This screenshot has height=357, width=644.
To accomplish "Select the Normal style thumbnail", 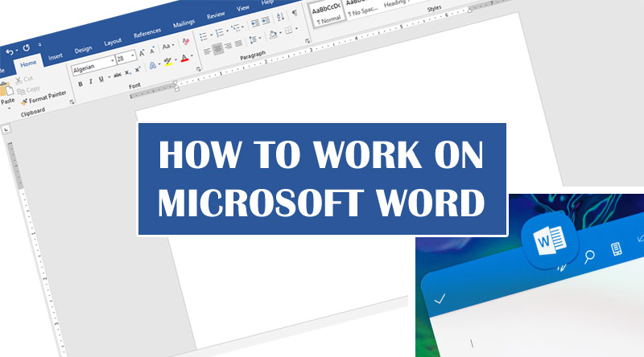I will [x=327, y=14].
